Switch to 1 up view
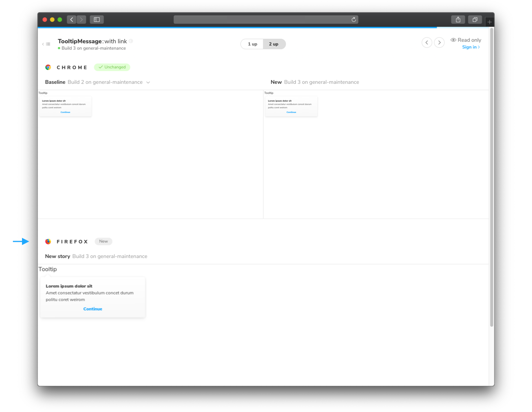 [252, 44]
